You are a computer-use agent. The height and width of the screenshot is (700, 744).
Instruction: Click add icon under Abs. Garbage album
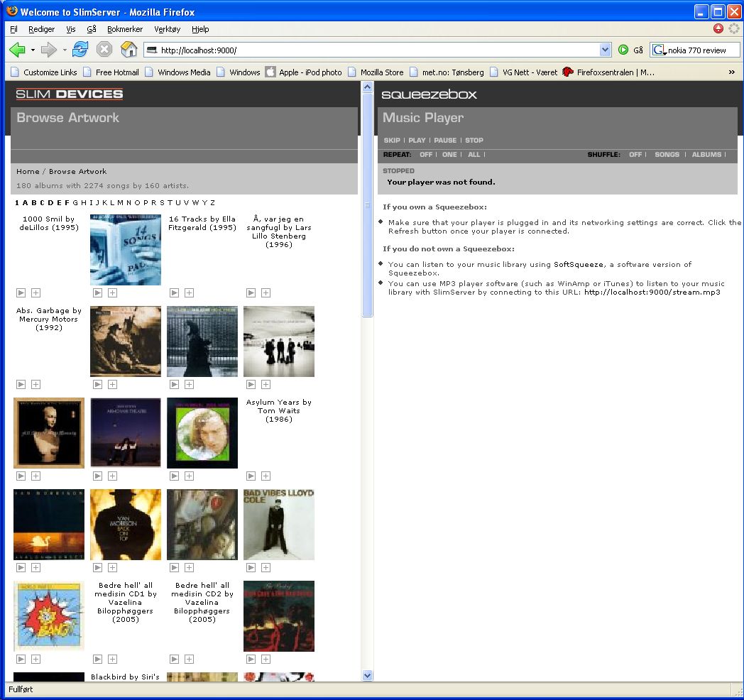click(35, 384)
